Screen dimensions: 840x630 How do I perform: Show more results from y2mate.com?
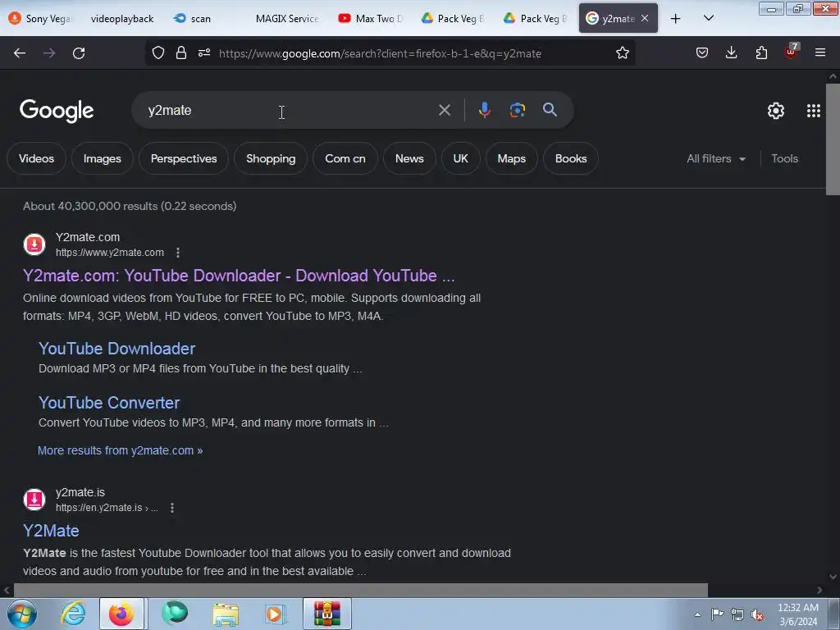120,450
